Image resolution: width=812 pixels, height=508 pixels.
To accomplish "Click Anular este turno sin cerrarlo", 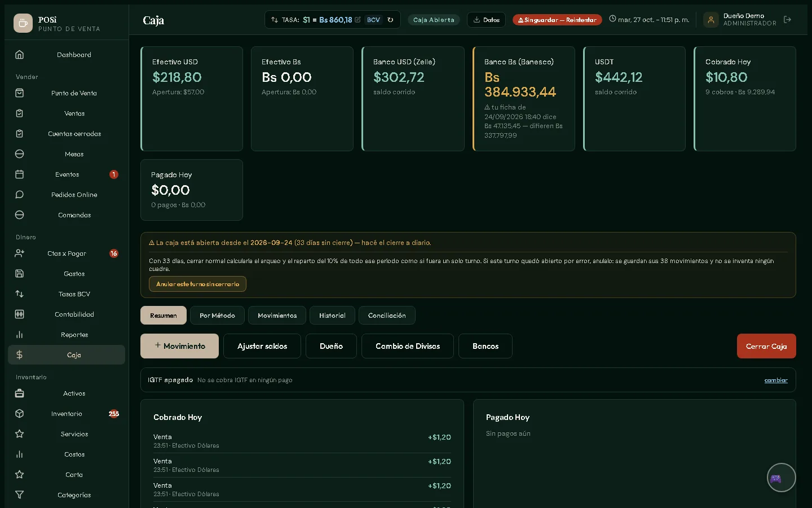I will 197,284.
